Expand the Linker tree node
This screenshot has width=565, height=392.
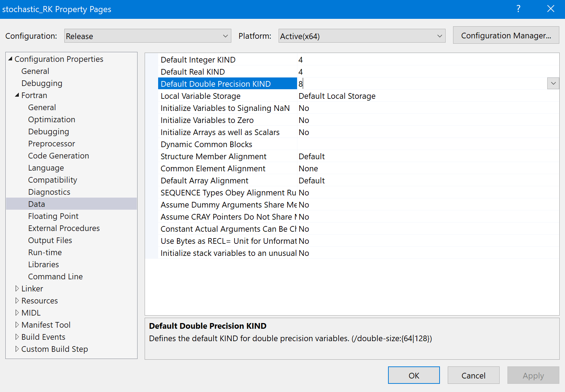point(17,288)
